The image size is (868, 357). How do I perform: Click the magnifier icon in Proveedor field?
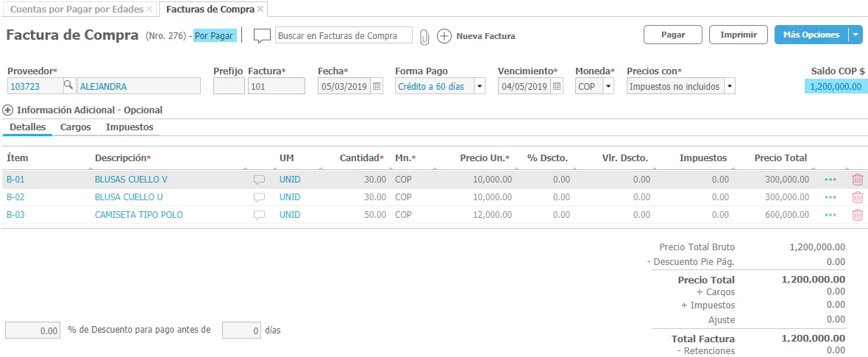[x=68, y=86]
